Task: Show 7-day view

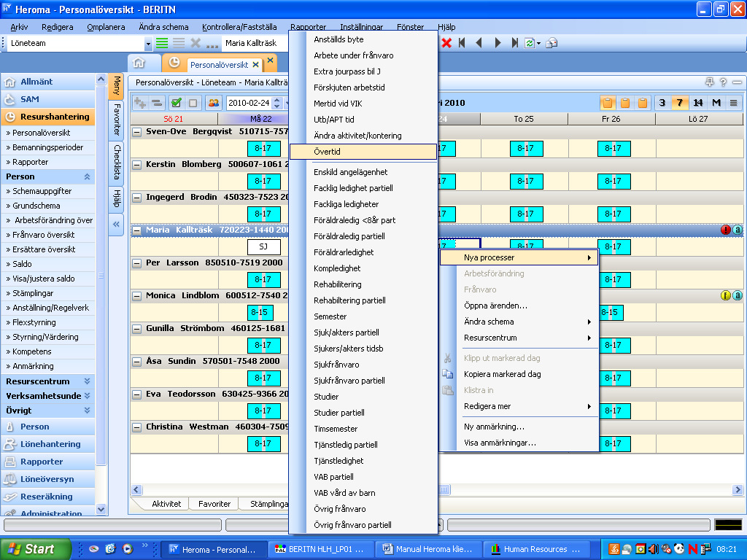Action: [679, 102]
